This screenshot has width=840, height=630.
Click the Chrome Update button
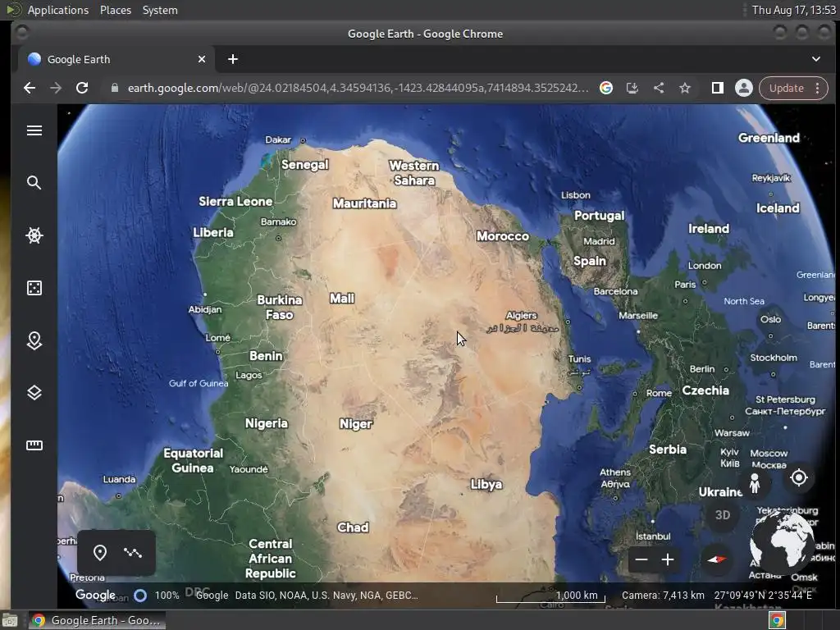click(787, 88)
